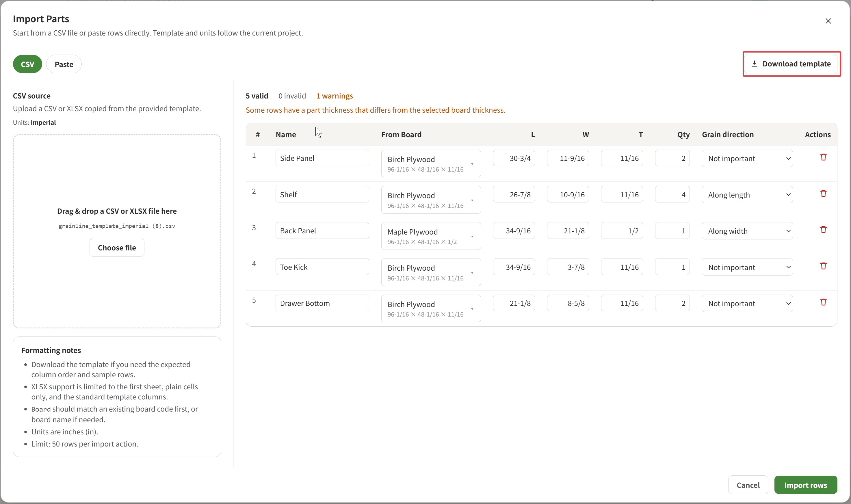Edit the Shelf name field
851x504 pixels.
[322, 195]
